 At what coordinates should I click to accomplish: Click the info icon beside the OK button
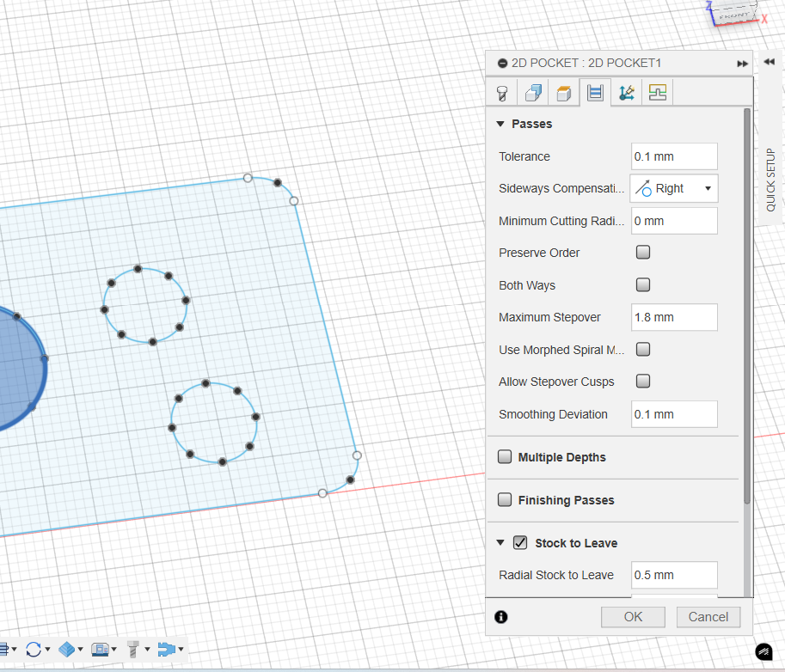tap(501, 617)
